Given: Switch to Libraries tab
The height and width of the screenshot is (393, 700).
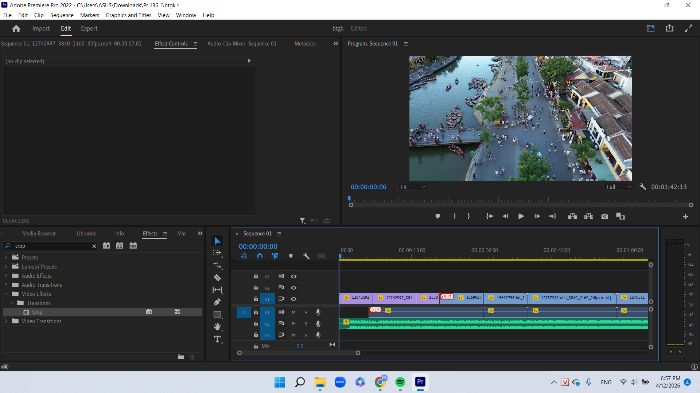Looking at the screenshot, I should pyautogui.click(x=86, y=234).
